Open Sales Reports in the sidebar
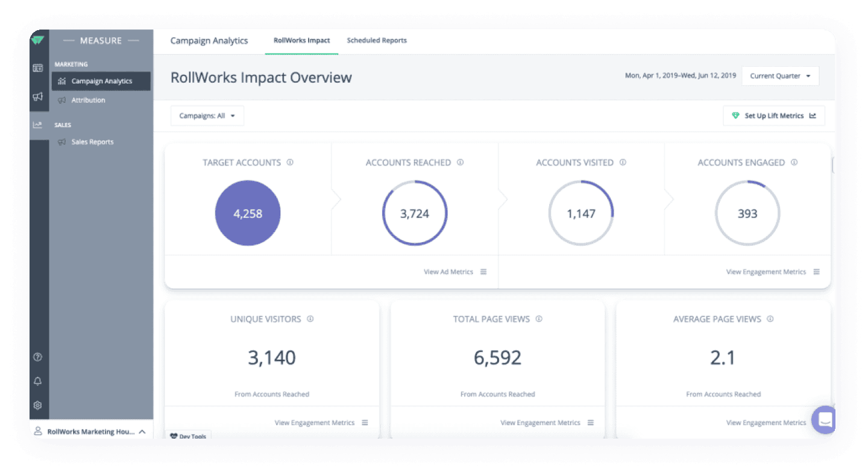This screenshot has height=473, width=868. coord(92,142)
